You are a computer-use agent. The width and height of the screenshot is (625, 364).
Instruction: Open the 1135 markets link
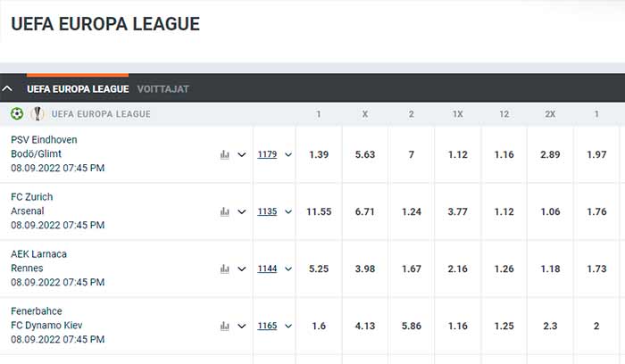pyautogui.click(x=267, y=211)
